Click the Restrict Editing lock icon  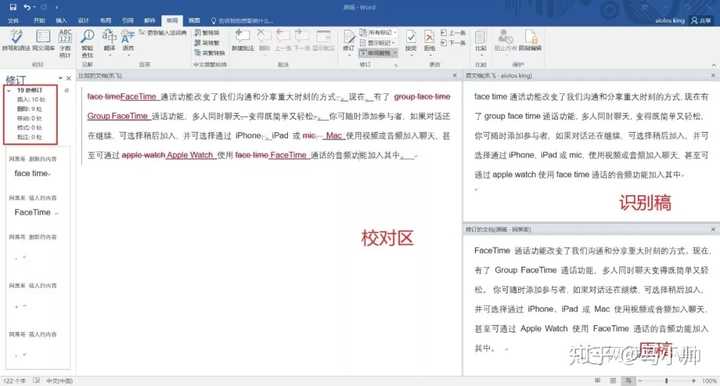coord(530,40)
